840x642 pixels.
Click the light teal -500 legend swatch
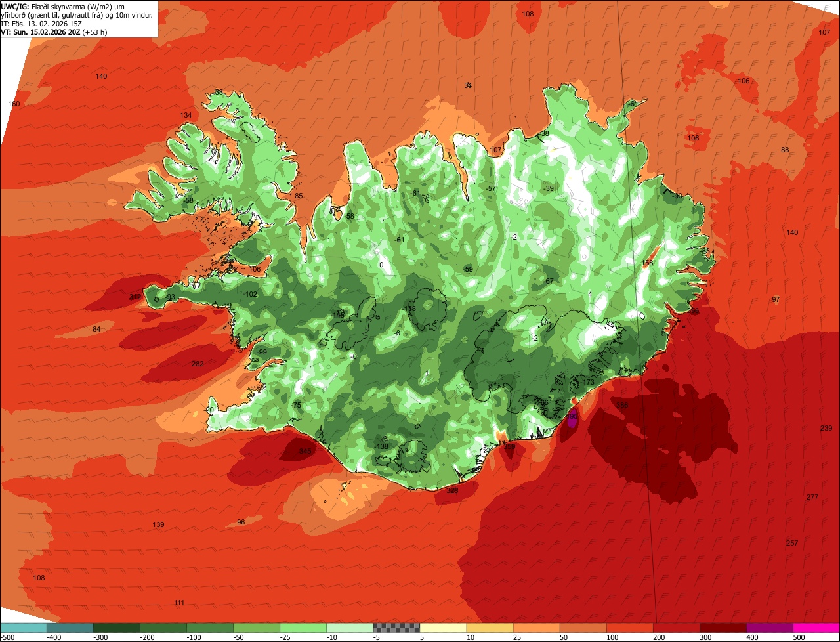coord(24,627)
